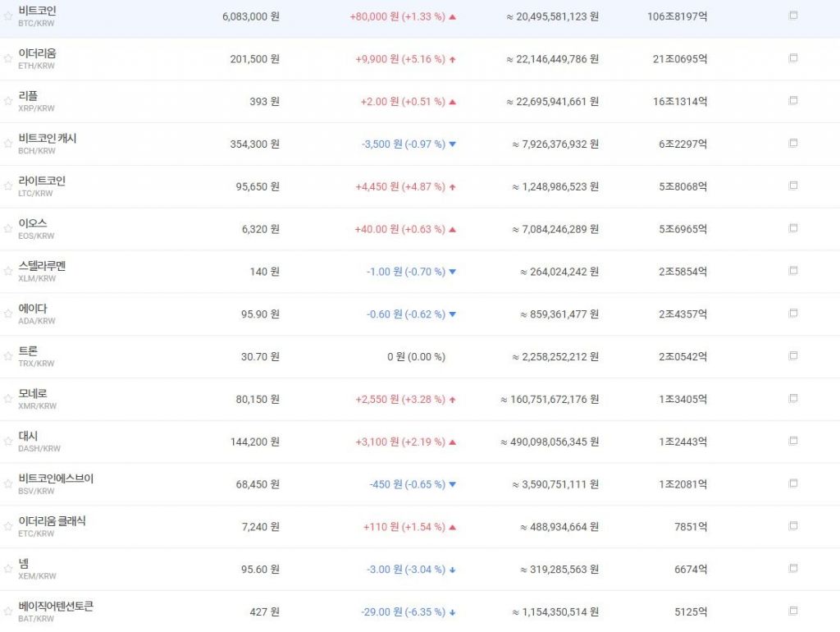Click the 106조8197억 market cap value
This screenshot has width=840, height=632.
click(677, 16)
